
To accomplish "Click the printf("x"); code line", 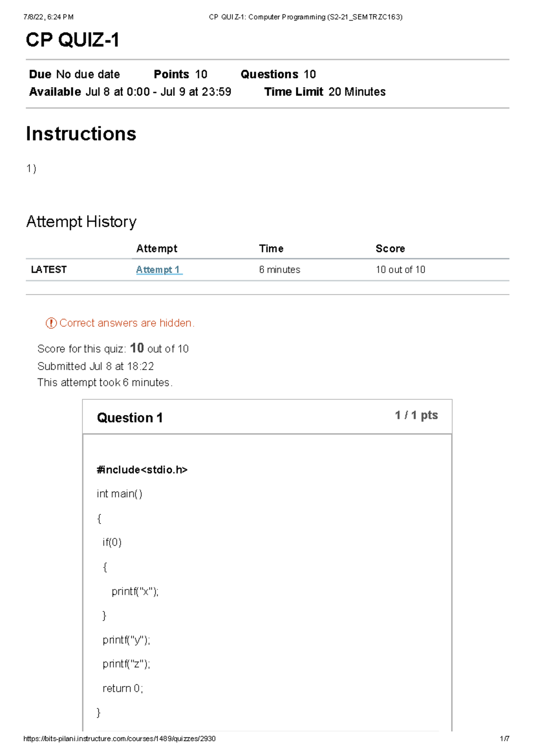I will [x=135, y=591].
